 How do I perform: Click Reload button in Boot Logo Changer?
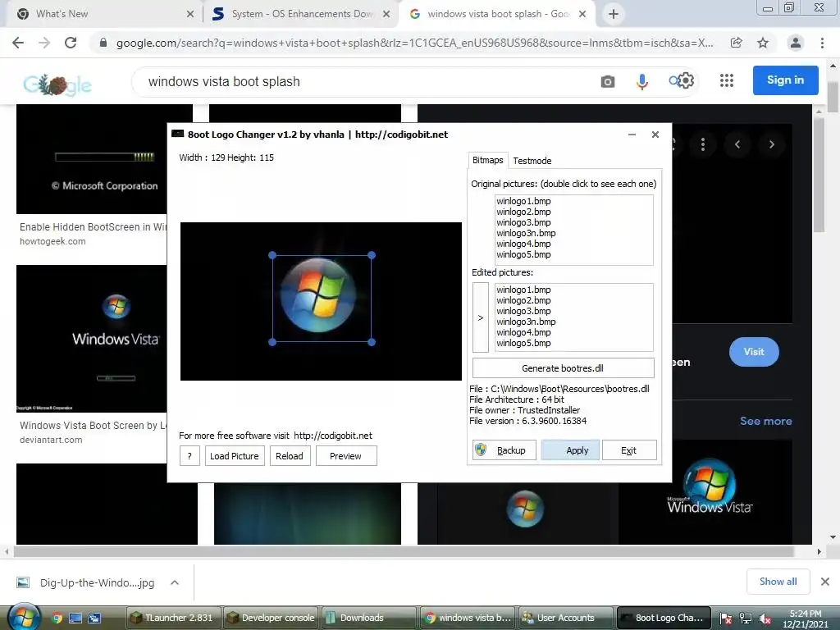290,456
